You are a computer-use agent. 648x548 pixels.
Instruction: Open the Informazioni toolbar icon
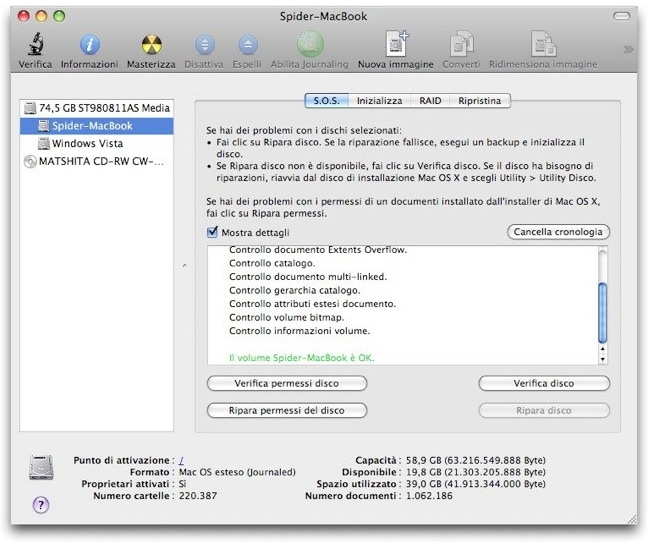[x=90, y=45]
